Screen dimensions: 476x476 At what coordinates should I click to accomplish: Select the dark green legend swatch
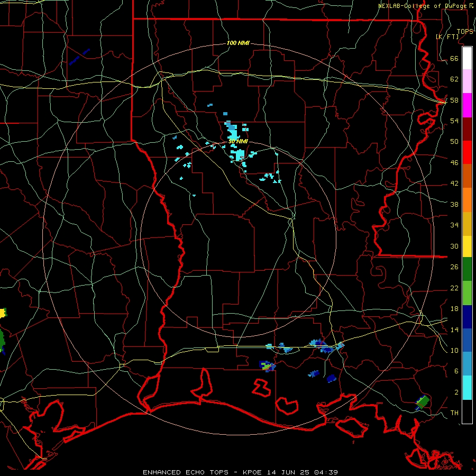coord(467,269)
